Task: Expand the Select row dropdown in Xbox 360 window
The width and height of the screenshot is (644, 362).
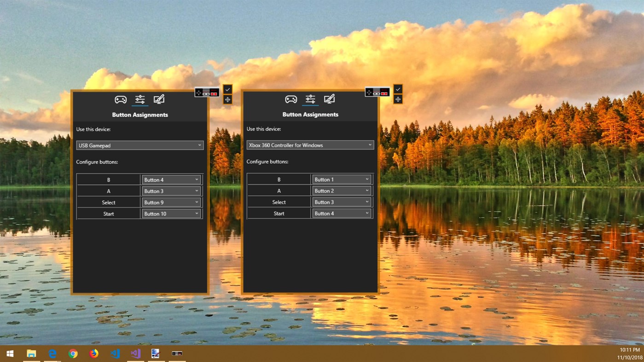Action: point(342,202)
